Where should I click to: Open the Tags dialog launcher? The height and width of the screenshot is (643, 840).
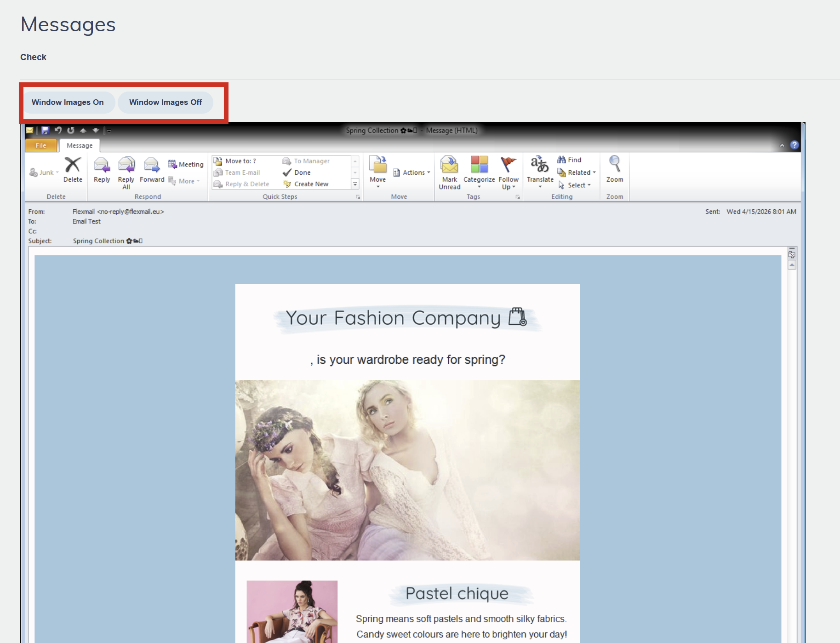tap(518, 197)
